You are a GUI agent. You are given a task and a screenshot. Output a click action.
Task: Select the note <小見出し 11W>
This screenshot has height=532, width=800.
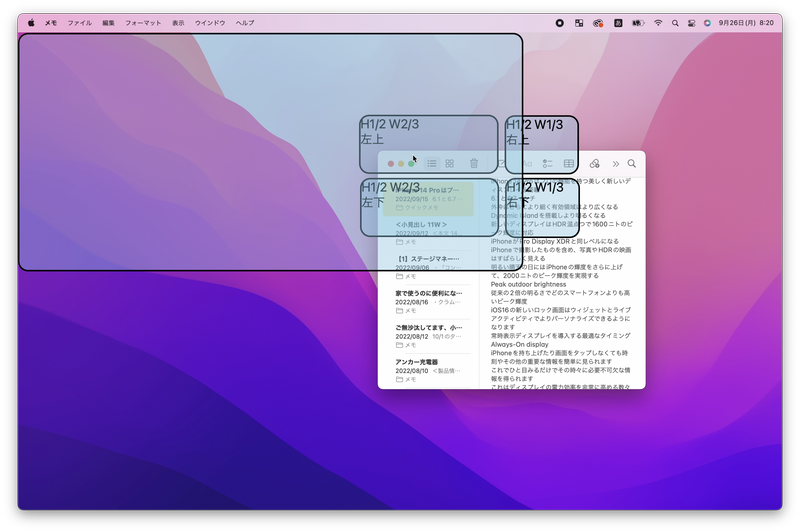click(x=429, y=233)
